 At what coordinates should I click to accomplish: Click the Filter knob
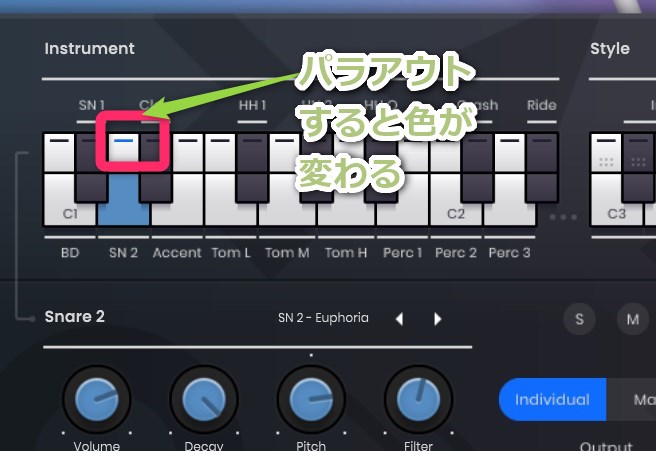click(418, 400)
